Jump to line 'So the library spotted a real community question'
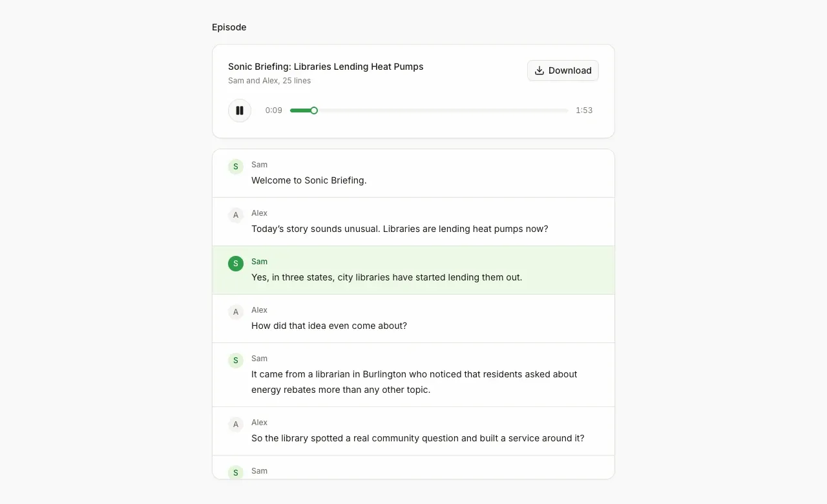Image resolution: width=827 pixels, height=504 pixels. point(413,431)
